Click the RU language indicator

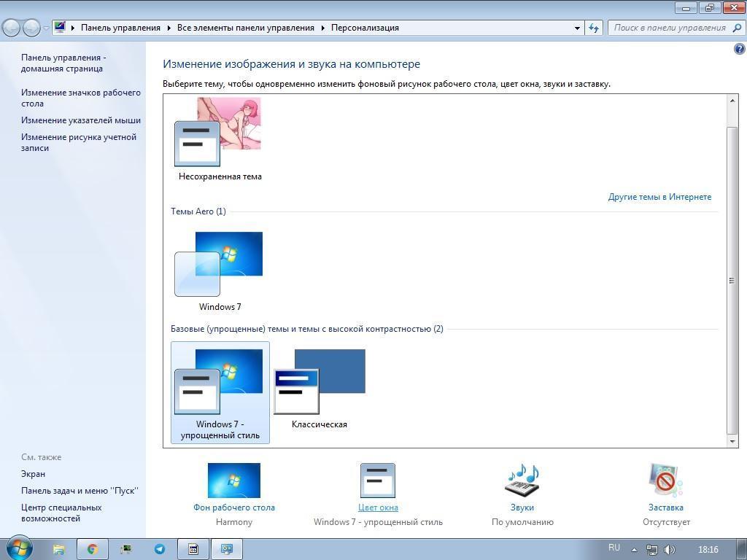click(614, 548)
